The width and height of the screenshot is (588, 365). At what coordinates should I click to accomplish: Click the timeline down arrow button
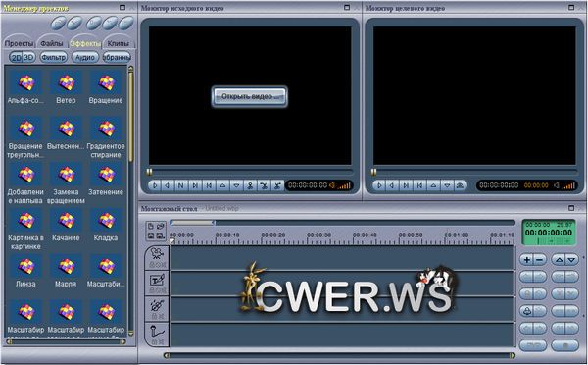572,259
